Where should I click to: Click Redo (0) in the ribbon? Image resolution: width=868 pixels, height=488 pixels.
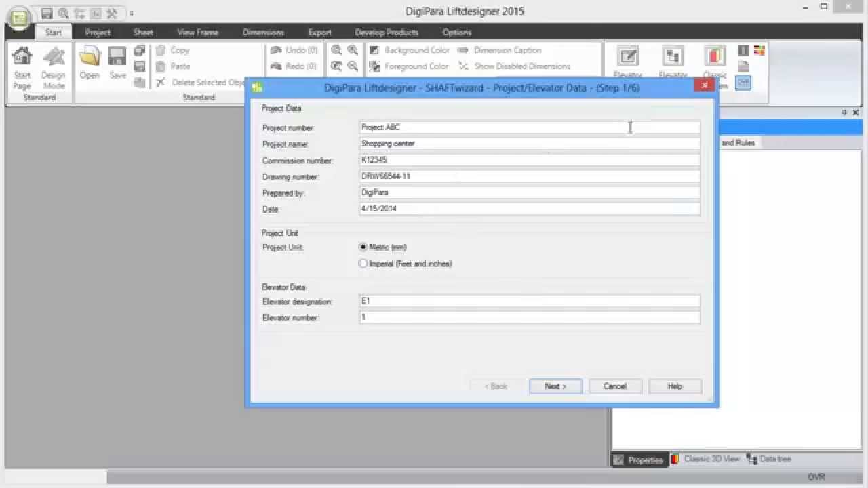point(294,66)
